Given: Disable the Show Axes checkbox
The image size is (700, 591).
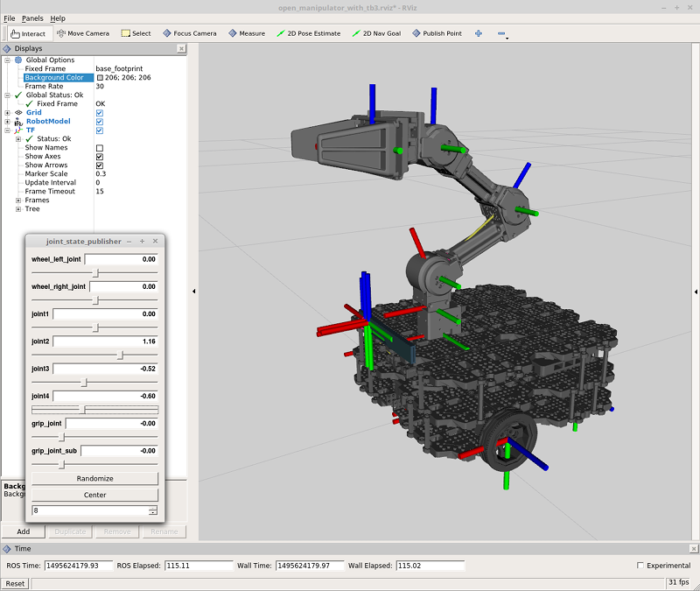Looking at the screenshot, I should (100, 157).
